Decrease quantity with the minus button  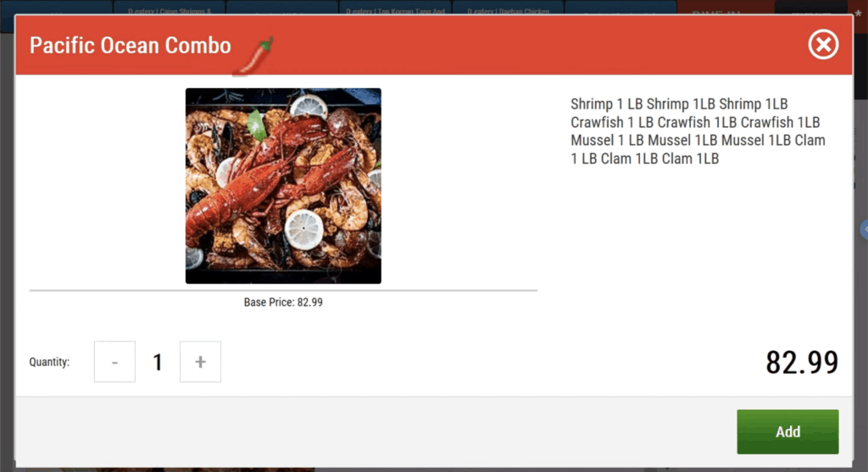tap(114, 361)
